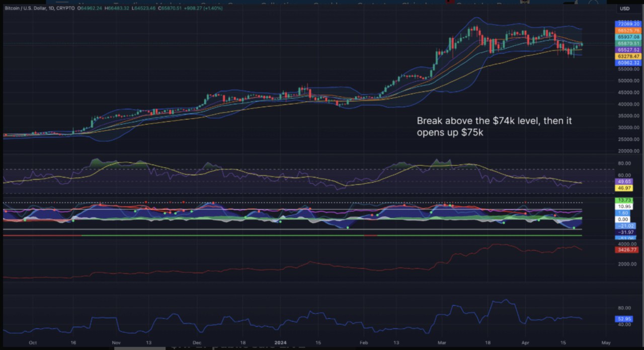Click the 63278.47 yellow moving average label
644x350 pixels.
[628, 56]
